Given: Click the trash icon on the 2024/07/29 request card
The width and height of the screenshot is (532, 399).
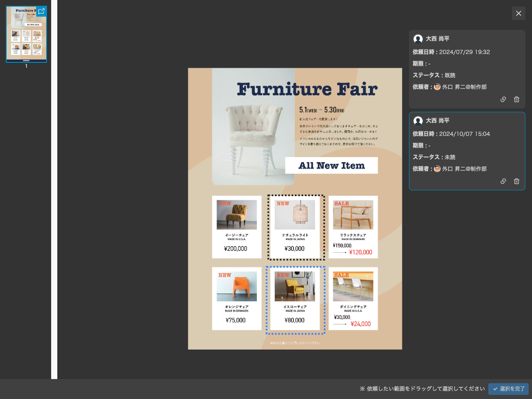Looking at the screenshot, I should 517,99.
